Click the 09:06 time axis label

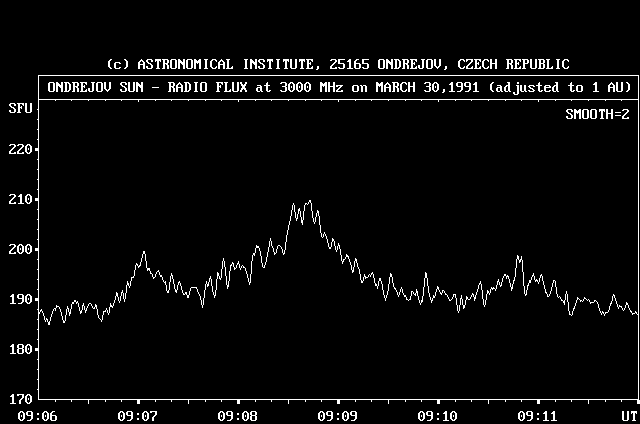[37, 415]
